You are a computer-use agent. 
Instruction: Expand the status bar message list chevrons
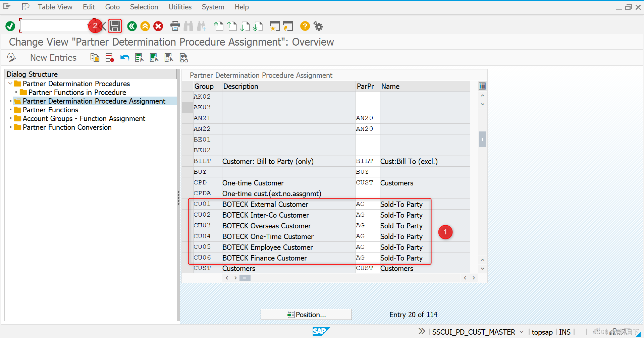(x=421, y=331)
